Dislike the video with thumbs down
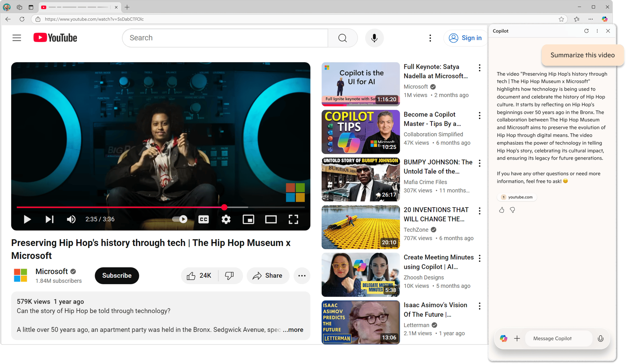 [x=230, y=276]
